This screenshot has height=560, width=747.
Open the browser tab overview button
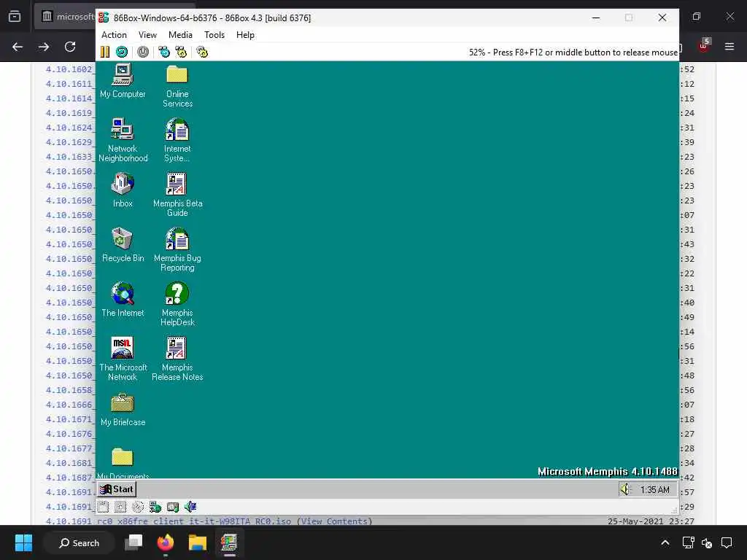pyautogui.click(x=15, y=17)
